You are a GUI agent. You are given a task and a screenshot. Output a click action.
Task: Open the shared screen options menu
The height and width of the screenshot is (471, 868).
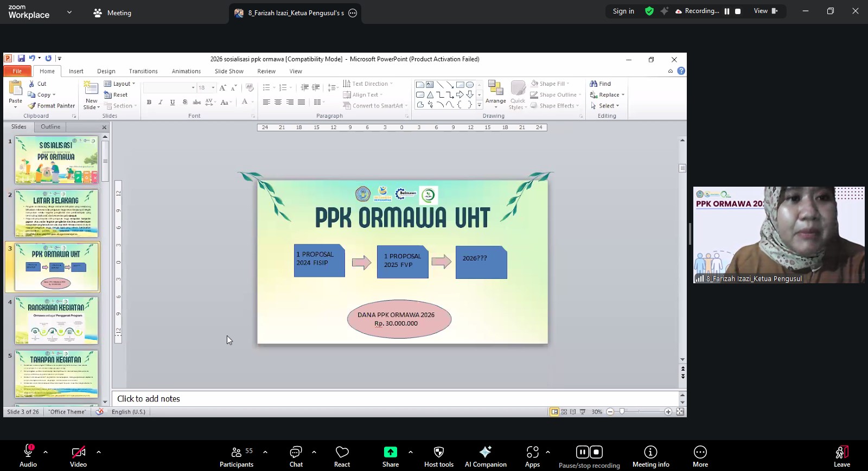coord(353,13)
